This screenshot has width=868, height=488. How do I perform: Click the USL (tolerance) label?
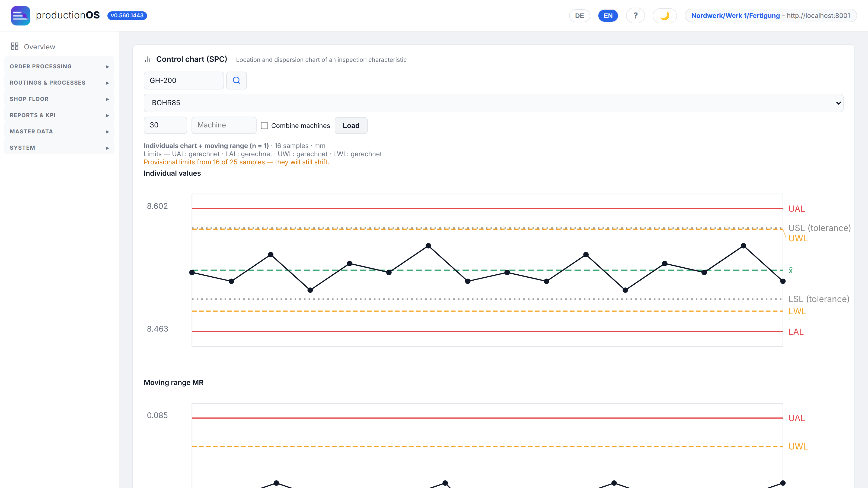tap(819, 228)
